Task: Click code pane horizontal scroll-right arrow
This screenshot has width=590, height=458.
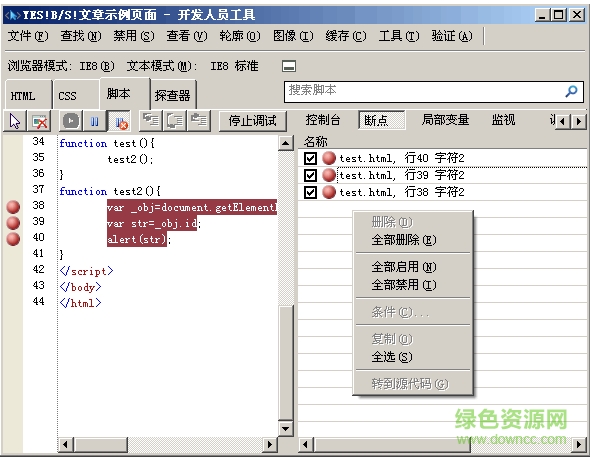Action: 269,445
